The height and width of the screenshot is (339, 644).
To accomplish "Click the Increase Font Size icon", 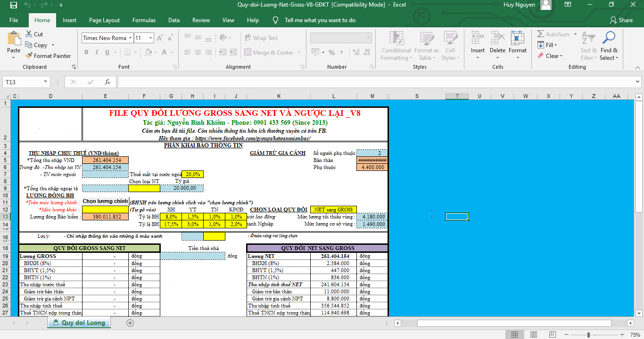I will point(160,38).
